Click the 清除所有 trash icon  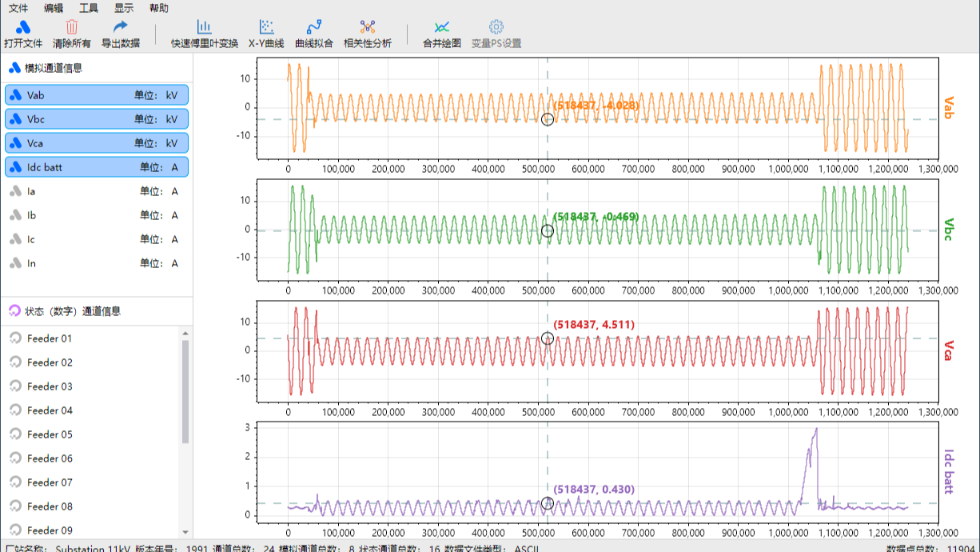[x=72, y=27]
